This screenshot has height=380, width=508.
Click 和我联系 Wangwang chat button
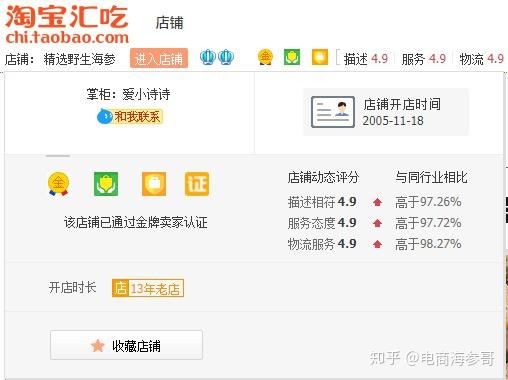130,117
